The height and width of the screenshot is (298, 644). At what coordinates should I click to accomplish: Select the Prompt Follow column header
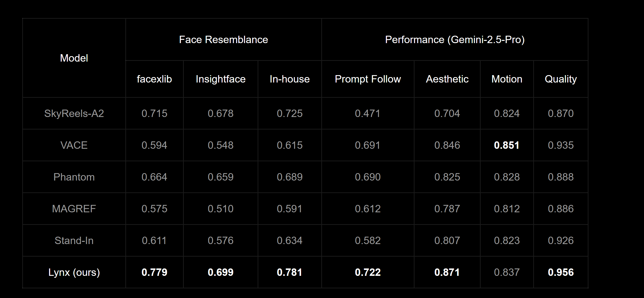point(368,79)
